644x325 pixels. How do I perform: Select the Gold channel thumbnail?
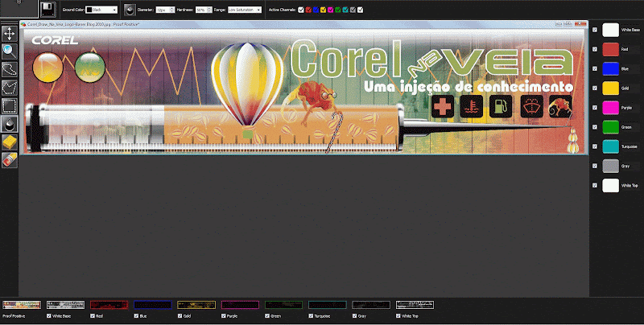(x=196, y=305)
